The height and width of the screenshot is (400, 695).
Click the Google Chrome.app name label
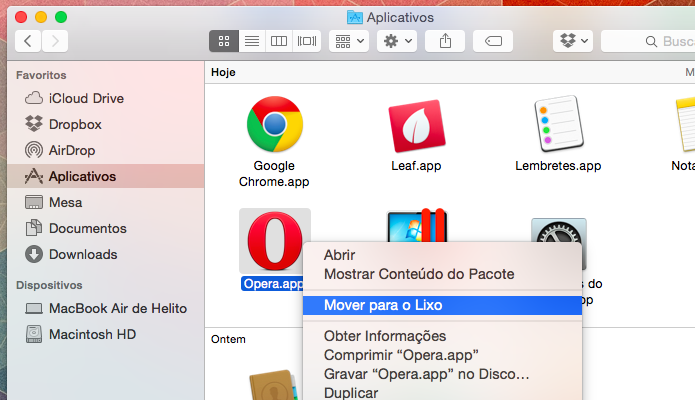point(274,174)
